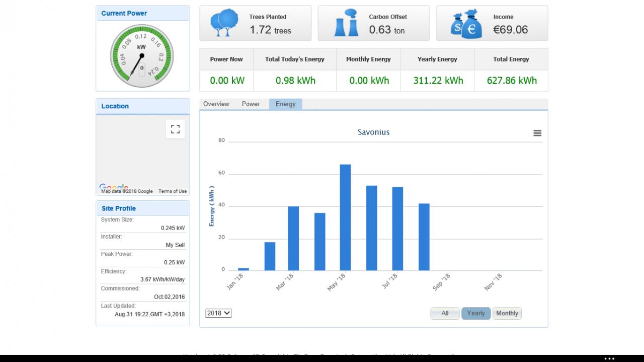
Task: Switch chart to Monthly range
Action: (x=507, y=313)
